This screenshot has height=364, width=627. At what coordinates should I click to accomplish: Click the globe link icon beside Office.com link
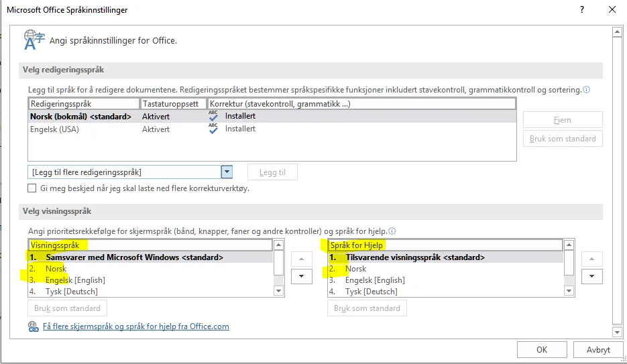34,326
